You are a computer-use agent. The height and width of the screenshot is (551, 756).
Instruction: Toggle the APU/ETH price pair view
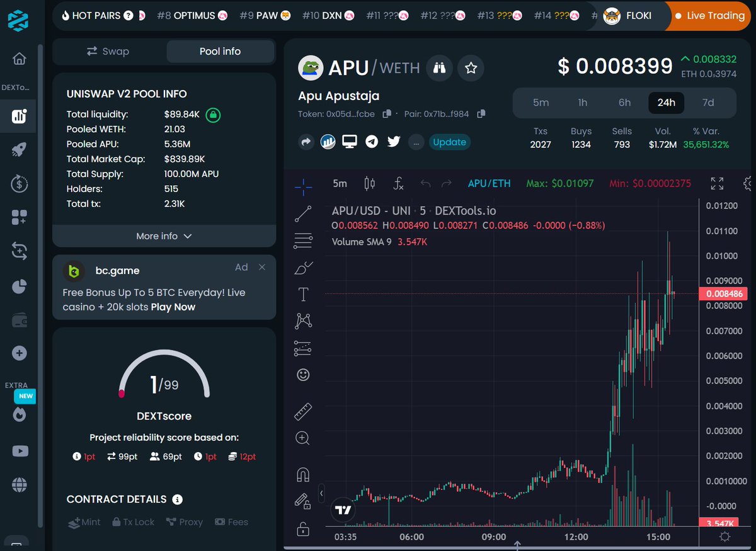(x=490, y=183)
